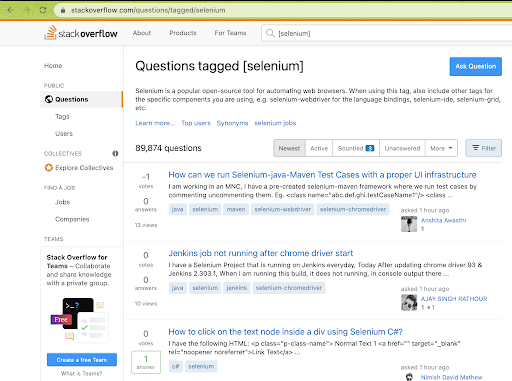Open question about Selenium-java-Maven Test Cases

pos(322,175)
